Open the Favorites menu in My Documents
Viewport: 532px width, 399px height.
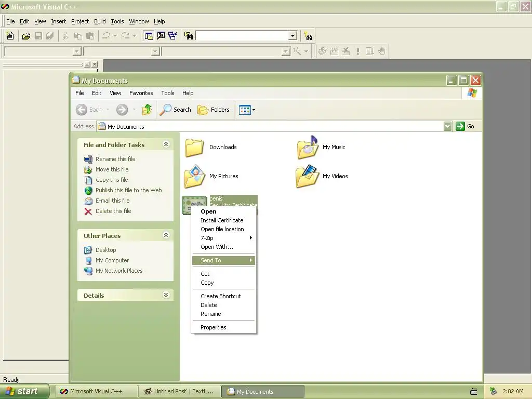point(141,93)
